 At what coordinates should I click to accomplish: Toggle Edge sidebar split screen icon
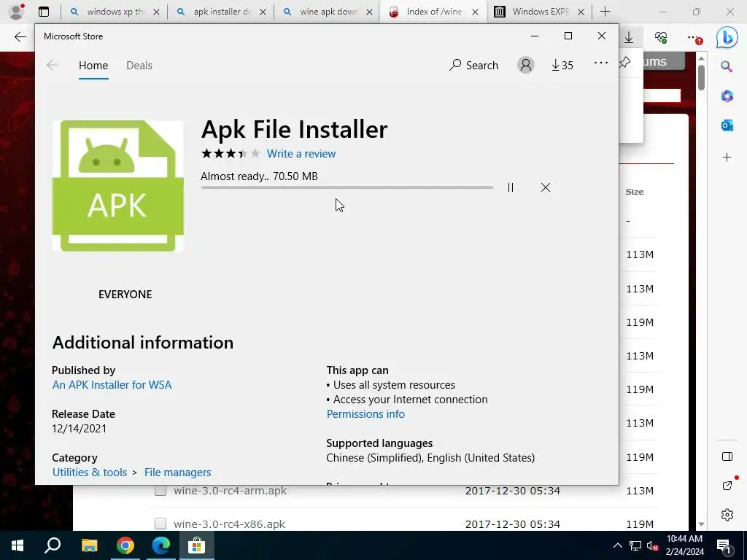coord(727,456)
